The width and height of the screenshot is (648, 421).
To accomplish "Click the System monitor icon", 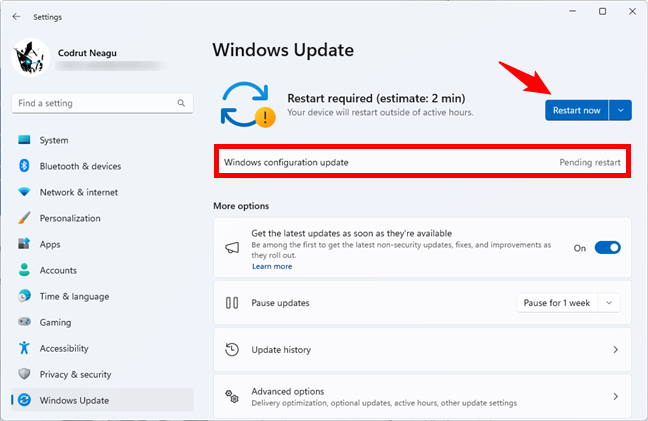I will click(x=24, y=140).
